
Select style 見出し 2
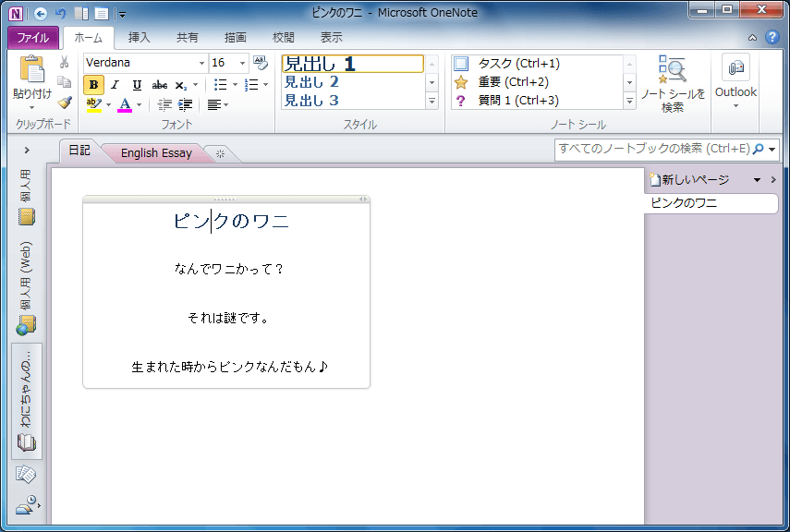[x=353, y=82]
